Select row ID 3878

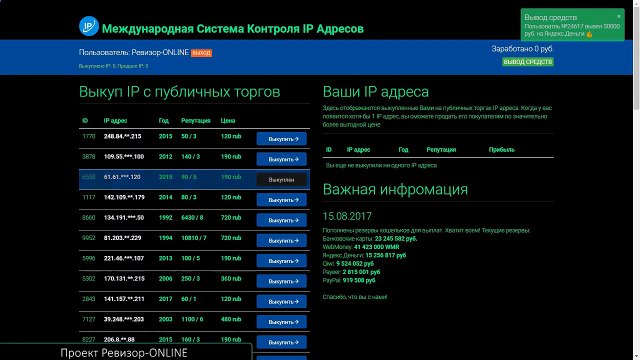[x=89, y=157]
